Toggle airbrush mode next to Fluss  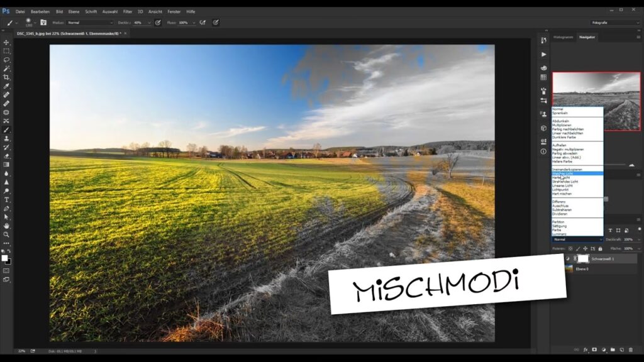pos(203,22)
